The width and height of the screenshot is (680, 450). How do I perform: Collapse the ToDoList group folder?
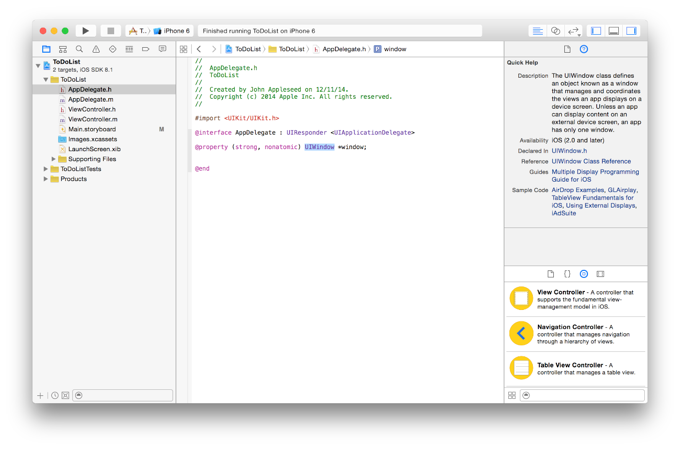(46, 79)
